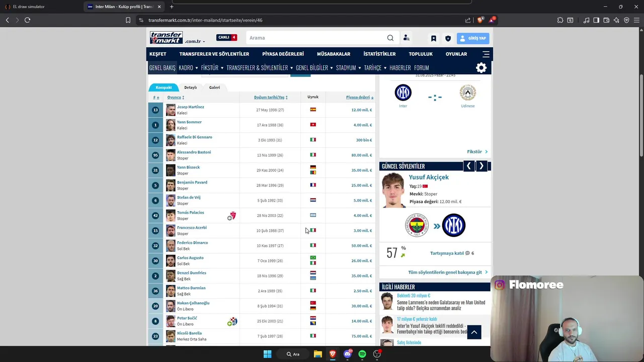
Task: Open Windows Start menu
Action: click(x=267, y=354)
